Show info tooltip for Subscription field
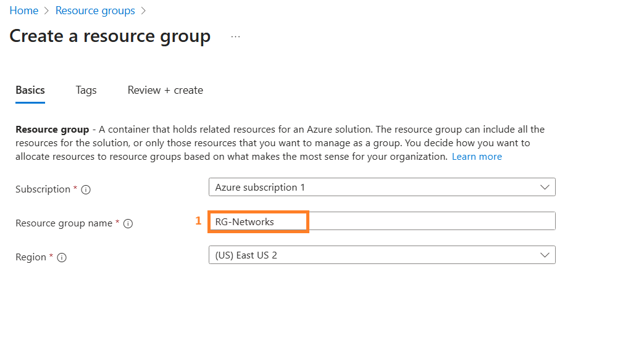The height and width of the screenshot is (343, 644). pyautogui.click(x=86, y=189)
